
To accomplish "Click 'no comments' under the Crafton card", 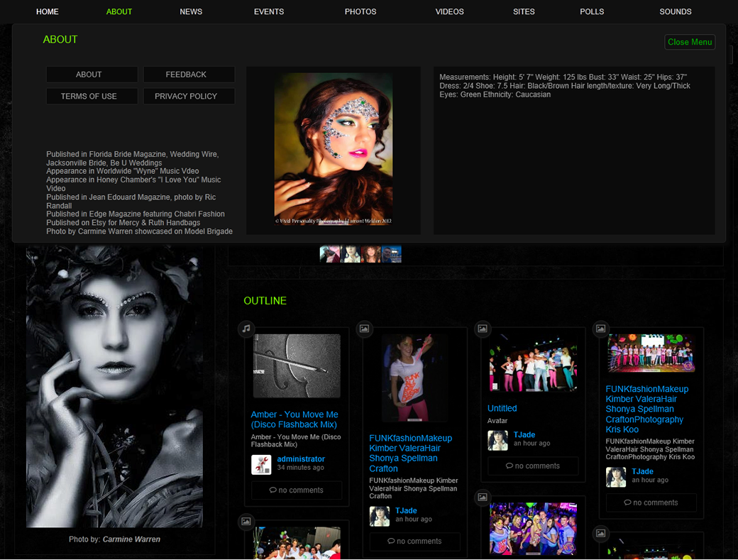I will point(414,541).
